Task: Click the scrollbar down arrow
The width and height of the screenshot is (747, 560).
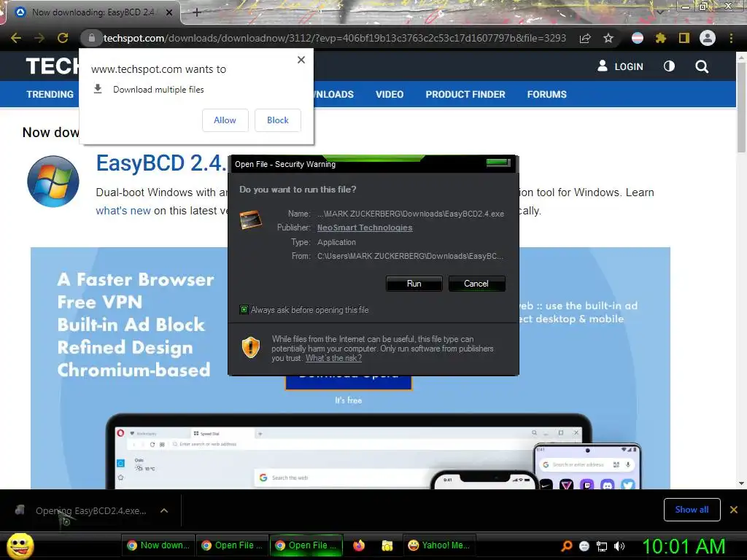Action: coord(741,483)
